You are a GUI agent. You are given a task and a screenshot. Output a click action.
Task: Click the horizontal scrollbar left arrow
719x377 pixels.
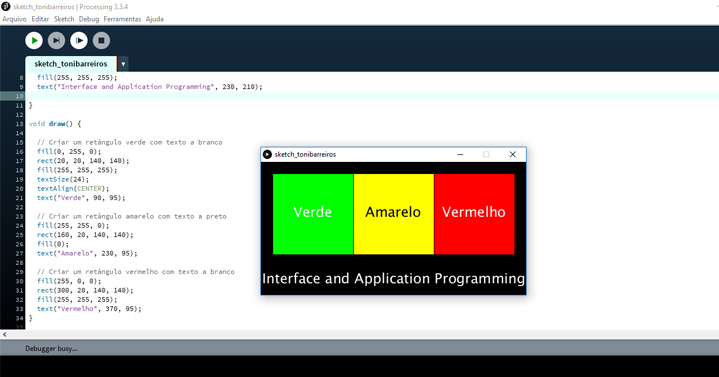coord(5,334)
